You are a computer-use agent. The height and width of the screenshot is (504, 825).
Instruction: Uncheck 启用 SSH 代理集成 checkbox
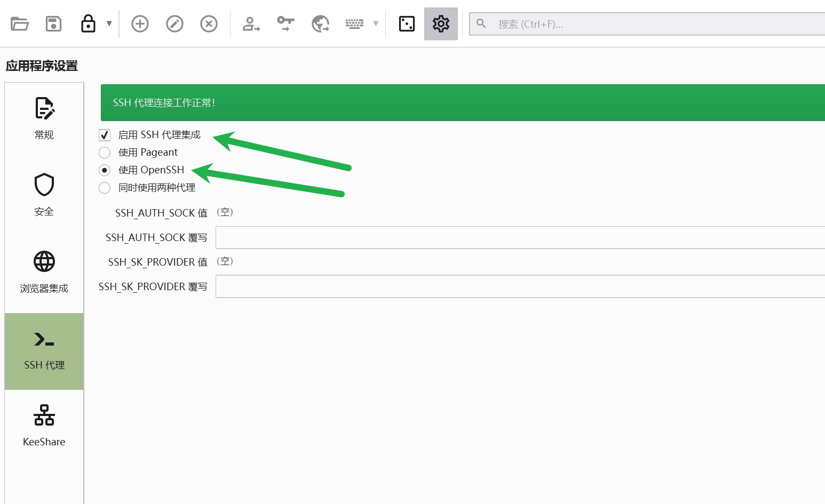105,135
